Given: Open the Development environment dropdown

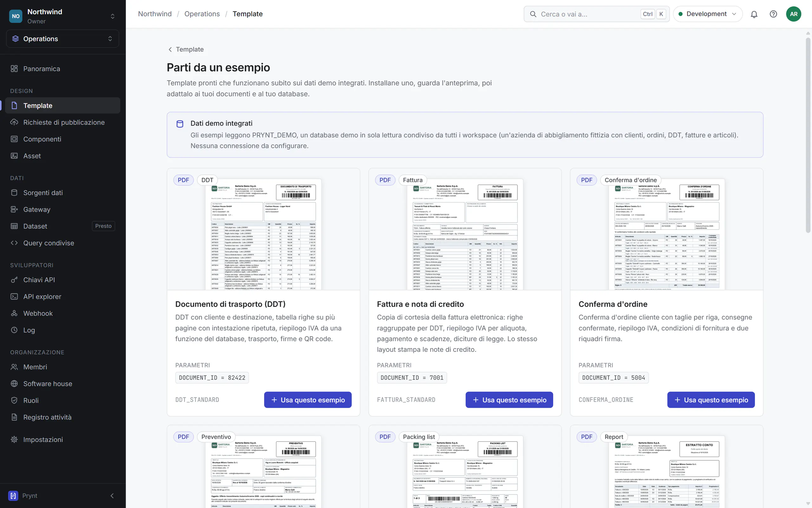Looking at the screenshot, I should pyautogui.click(x=707, y=14).
